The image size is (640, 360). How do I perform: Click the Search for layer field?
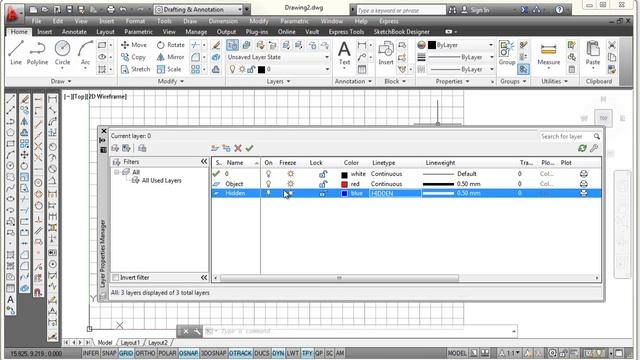point(566,136)
